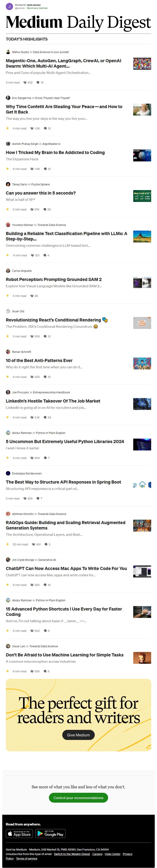This screenshot has width=157, height=868.
Task: Open 'Revolutionizing React's Conditional Rendering' article
Action: click(57, 320)
